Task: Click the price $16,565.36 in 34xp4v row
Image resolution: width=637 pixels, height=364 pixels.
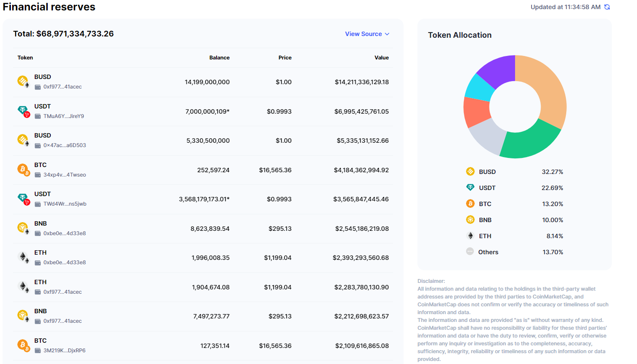Action: click(x=276, y=170)
